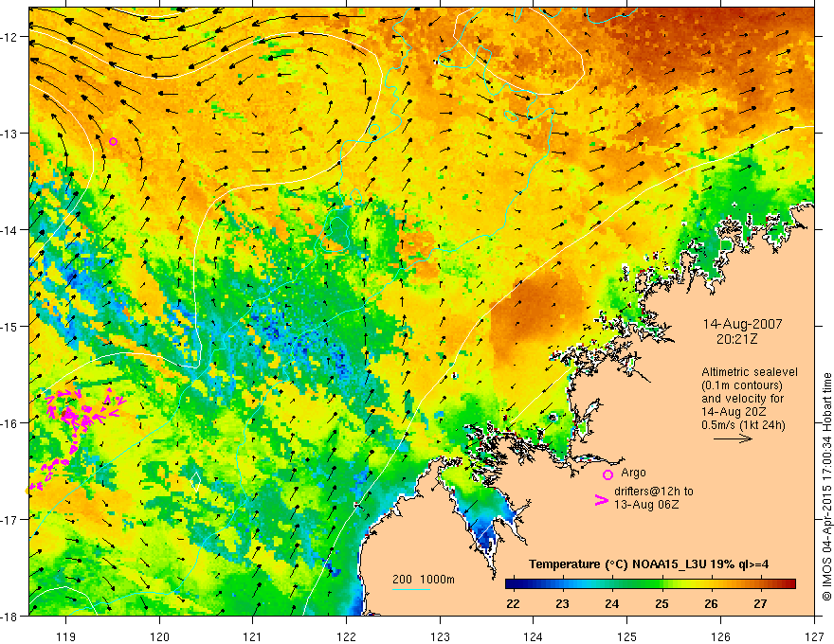Click latitude axis label -13
The width and height of the screenshot is (834, 644).
9,134
